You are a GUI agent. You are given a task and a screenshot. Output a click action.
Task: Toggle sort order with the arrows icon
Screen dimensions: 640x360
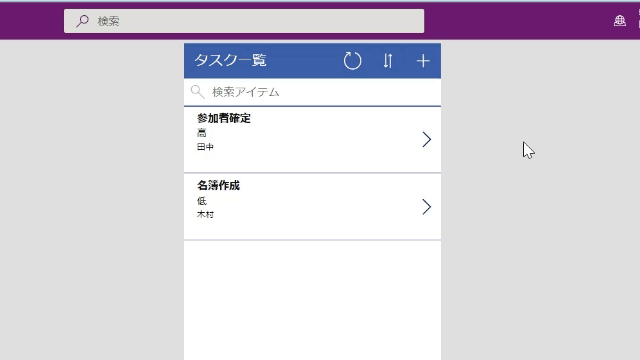388,61
